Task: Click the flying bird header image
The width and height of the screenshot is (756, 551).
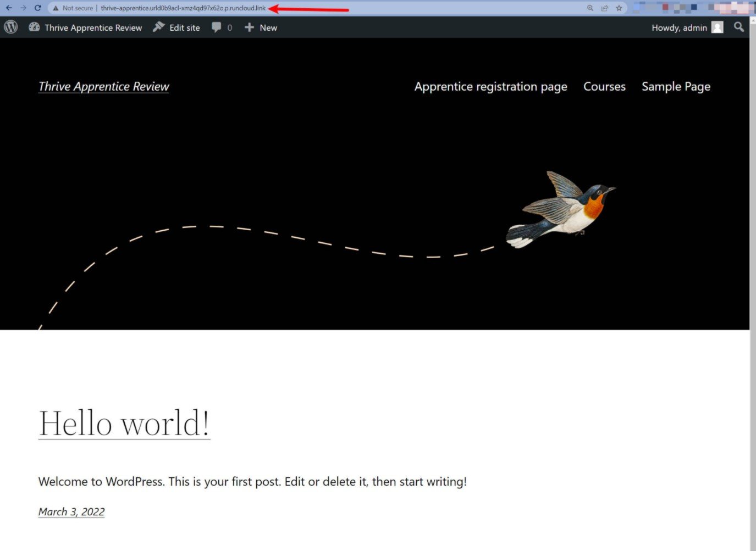Action: 561,210
